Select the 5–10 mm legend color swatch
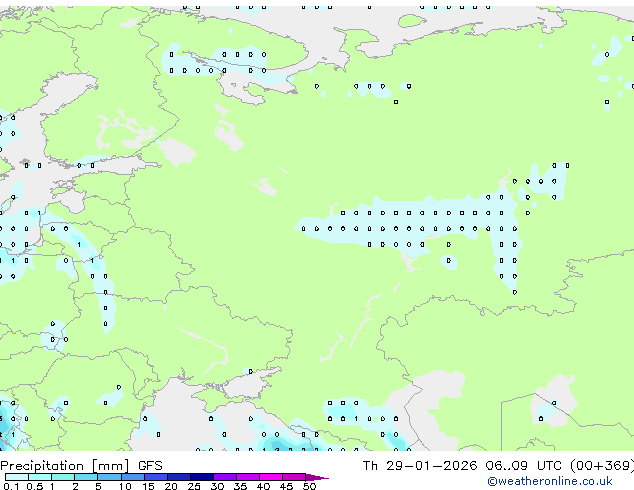Screen dimensions: 634x490 109,477
